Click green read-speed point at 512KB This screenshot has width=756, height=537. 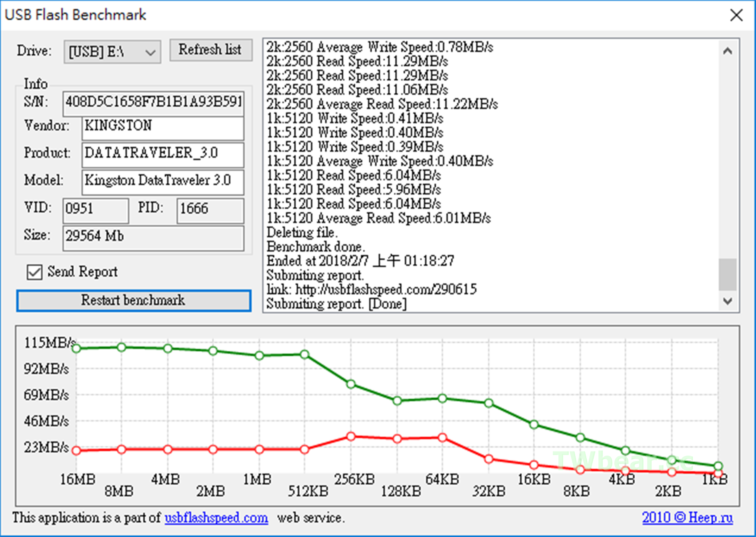click(x=304, y=354)
